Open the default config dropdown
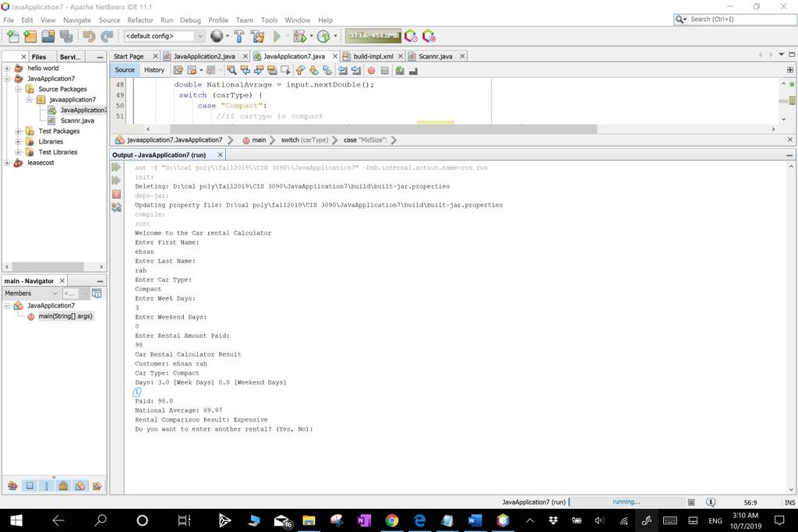Image resolution: width=798 pixels, height=532 pixels. click(200, 36)
